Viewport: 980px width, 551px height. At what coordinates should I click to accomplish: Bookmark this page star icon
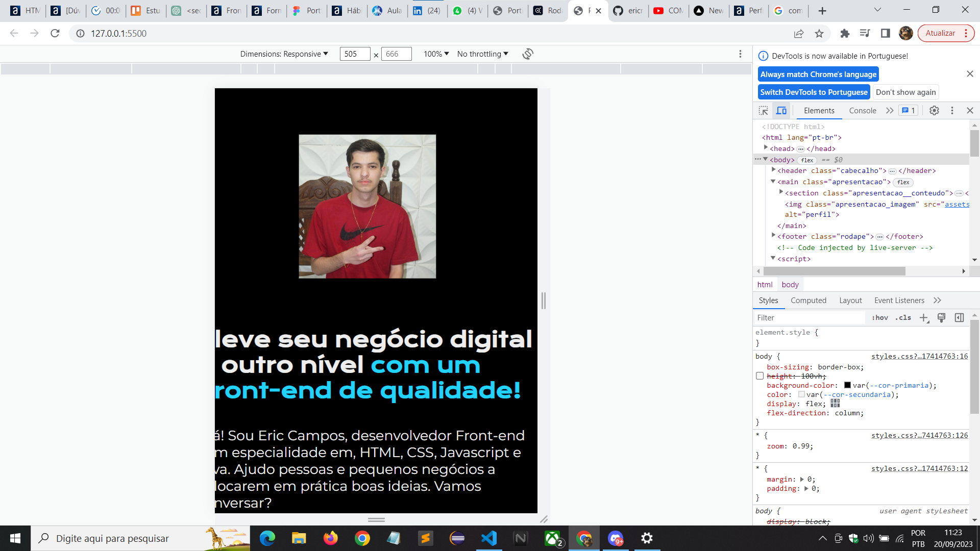pos(819,33)
